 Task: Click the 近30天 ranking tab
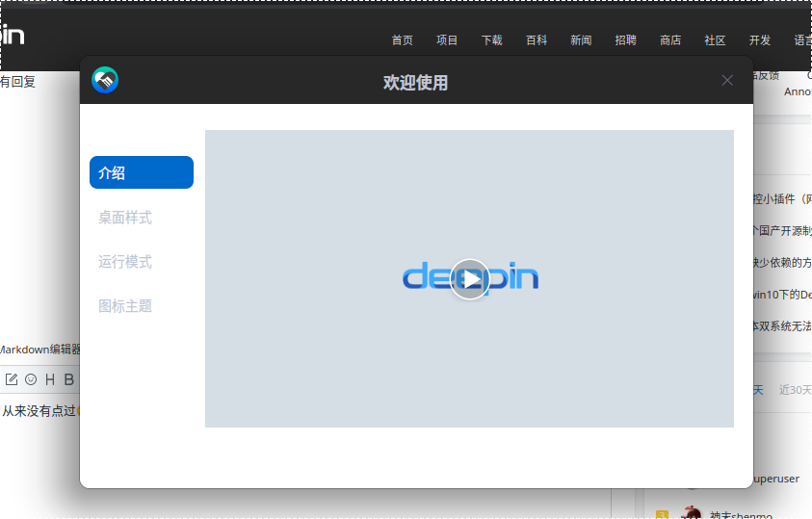[795, 390]
